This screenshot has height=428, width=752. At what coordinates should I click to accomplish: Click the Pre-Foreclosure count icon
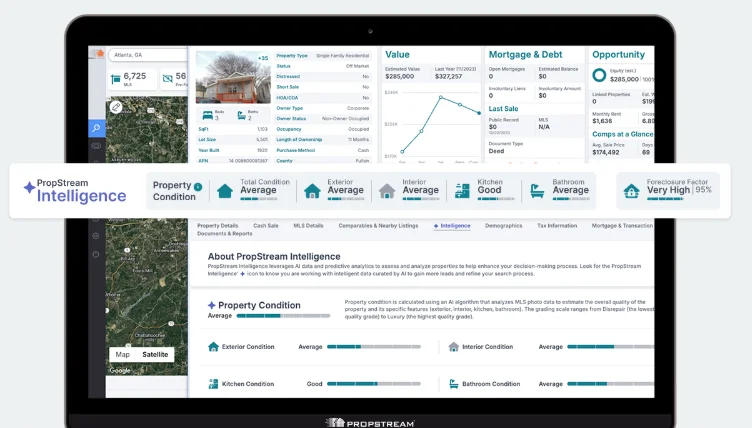coord(167,78)
